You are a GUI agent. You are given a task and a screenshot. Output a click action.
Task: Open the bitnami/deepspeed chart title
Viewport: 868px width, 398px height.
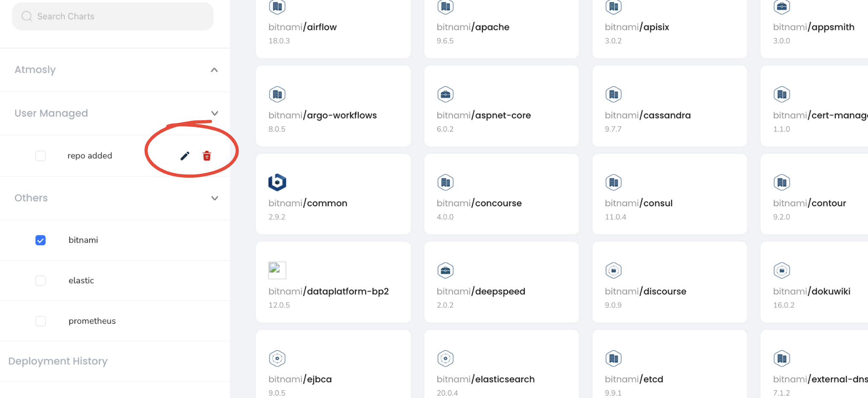point(481,291)
